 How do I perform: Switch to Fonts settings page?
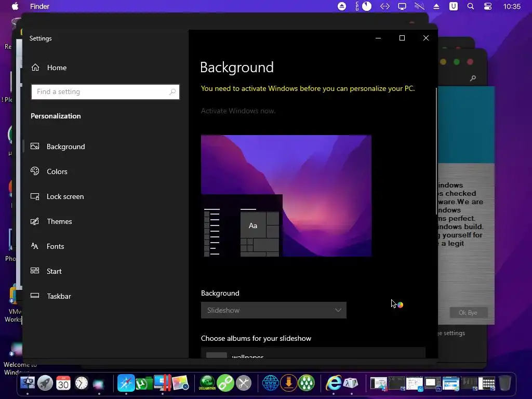point(55,246)
